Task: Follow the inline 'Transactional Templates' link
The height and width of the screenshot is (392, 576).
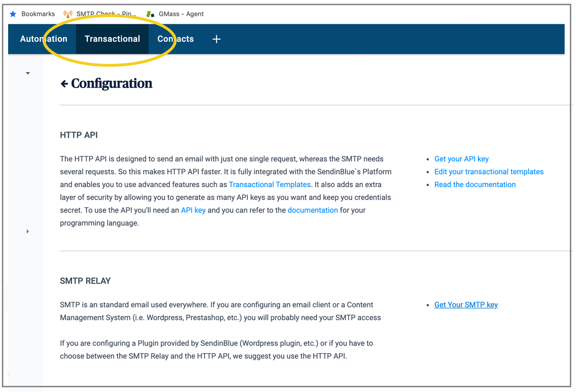Action: point(270,185)
